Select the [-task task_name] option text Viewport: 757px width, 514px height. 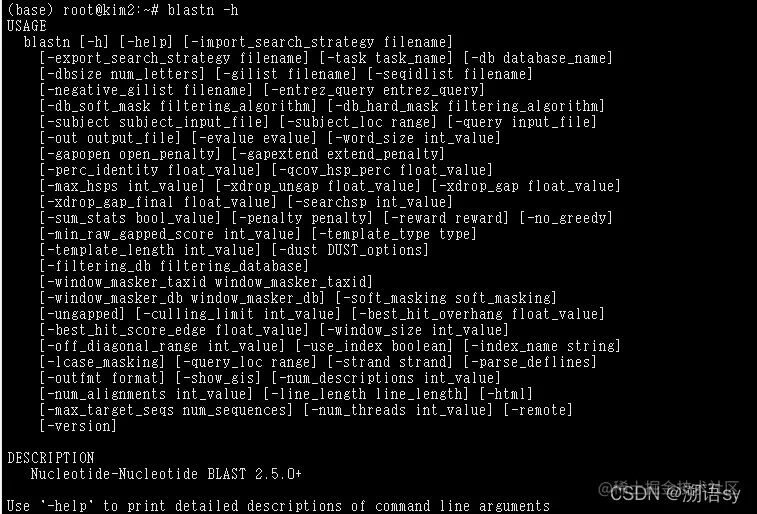tap(386, 58)
